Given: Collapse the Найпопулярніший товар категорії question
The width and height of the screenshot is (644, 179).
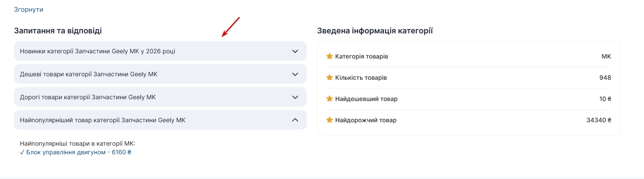Looking at the screenshot, I should point(103,120).
